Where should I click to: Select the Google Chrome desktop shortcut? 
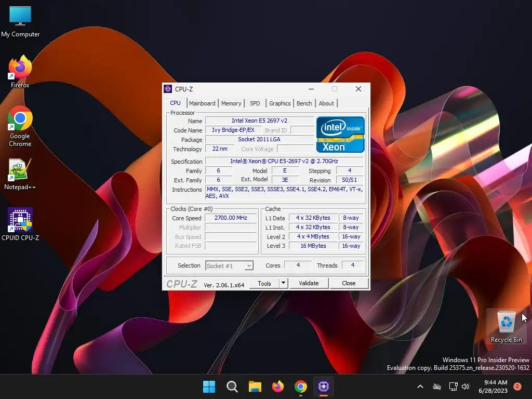click(x=20, y=127)
